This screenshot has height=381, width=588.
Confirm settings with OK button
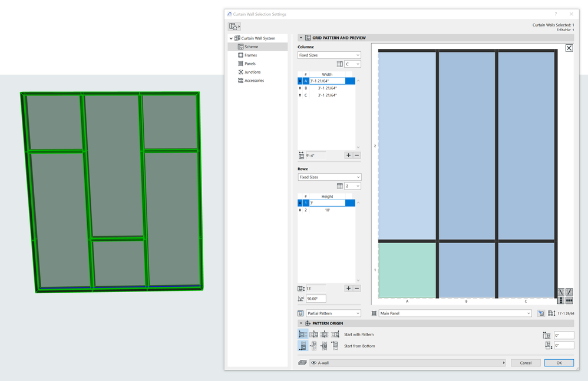[x=559, y=363]
